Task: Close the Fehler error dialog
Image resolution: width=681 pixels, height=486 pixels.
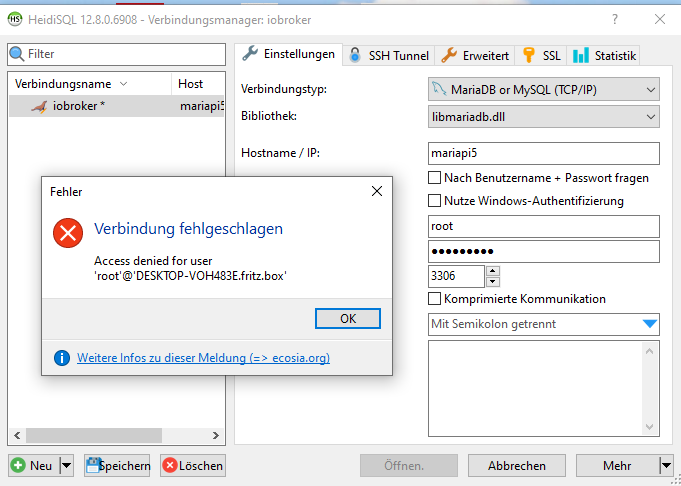Action: tap(377, 191)
